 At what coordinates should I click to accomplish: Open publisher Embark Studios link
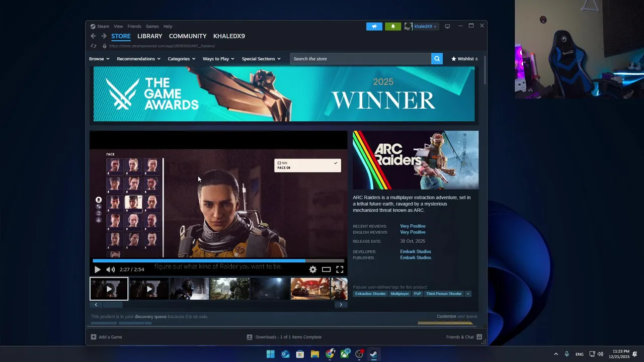(416, 257)
